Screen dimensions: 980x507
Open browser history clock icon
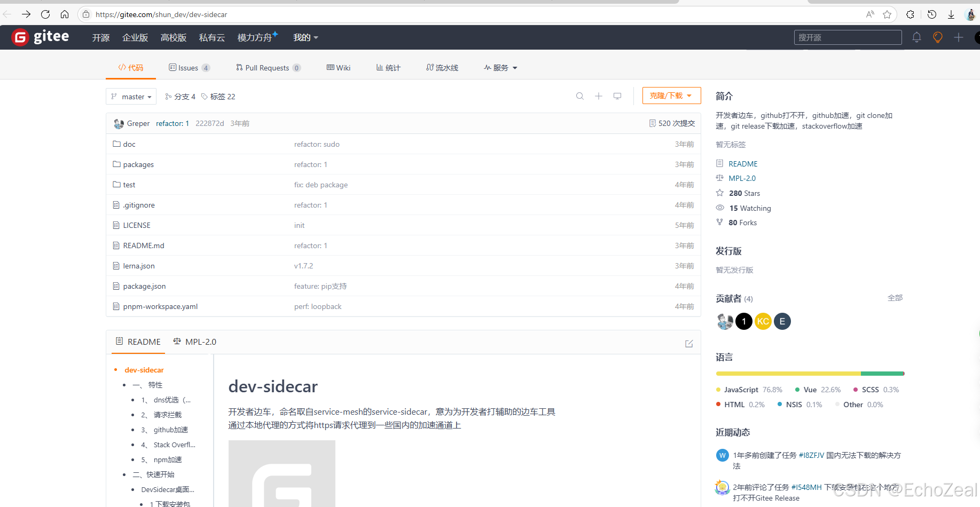click(932, 14)
